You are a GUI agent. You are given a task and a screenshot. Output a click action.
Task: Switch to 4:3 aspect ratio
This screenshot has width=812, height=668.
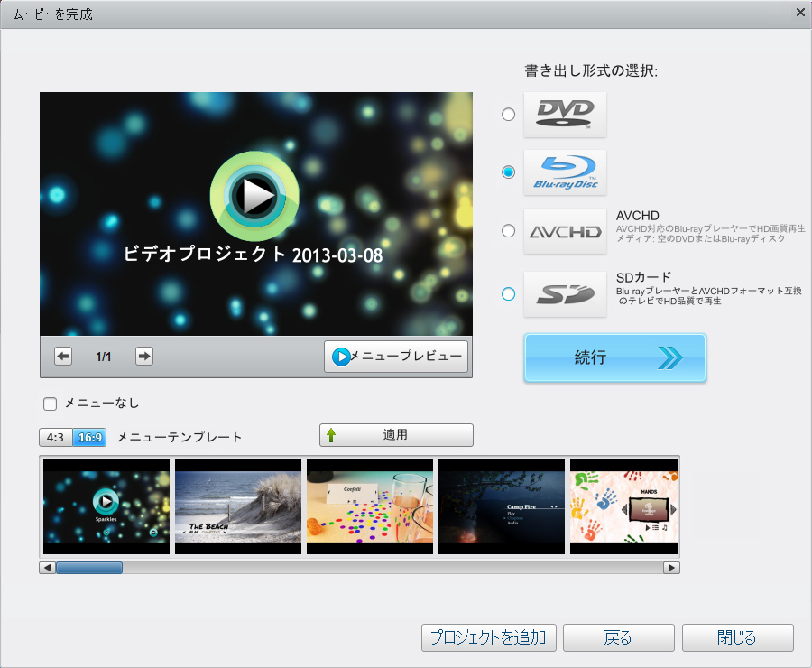(x=55, y=438)
